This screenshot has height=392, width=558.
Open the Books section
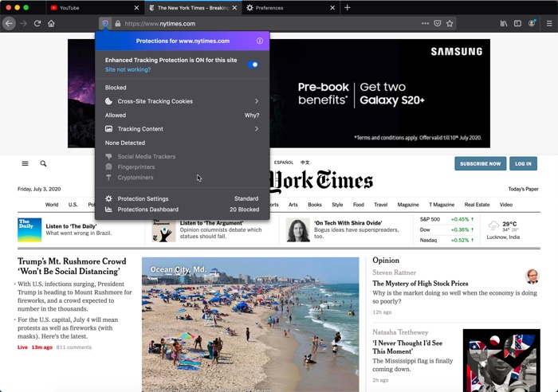pos(315,205)
